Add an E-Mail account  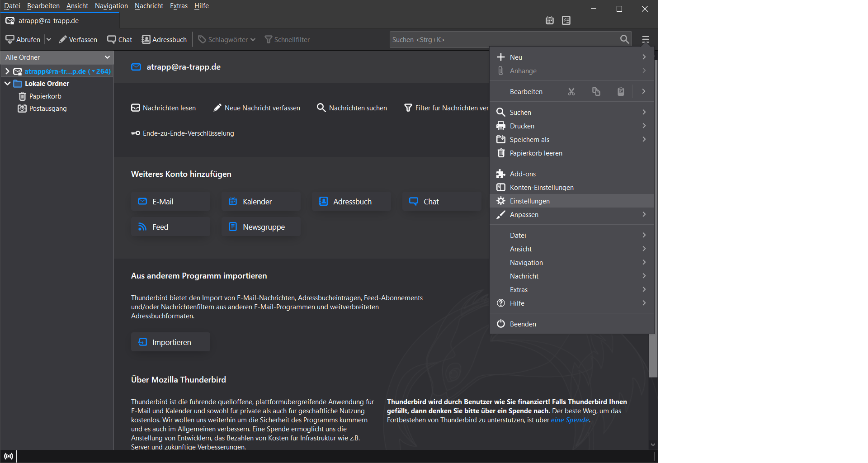(x=170, y=201)
